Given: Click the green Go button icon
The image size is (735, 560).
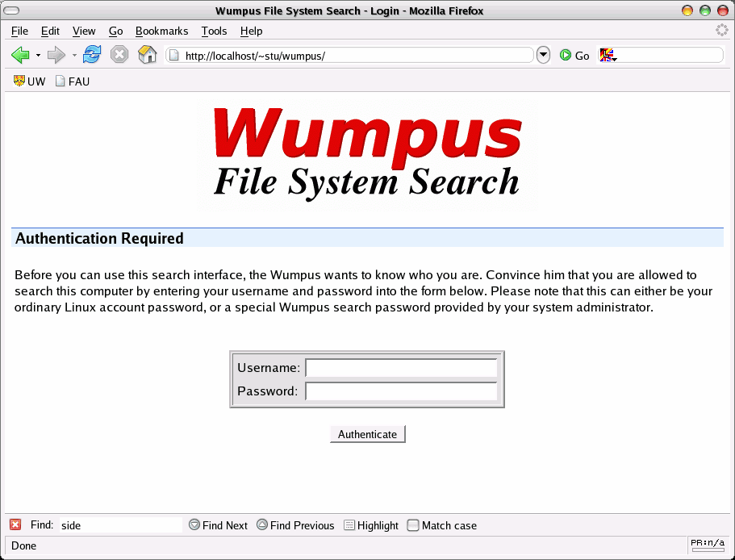Looking at the screenshot, I should click(x=566, y=56).
